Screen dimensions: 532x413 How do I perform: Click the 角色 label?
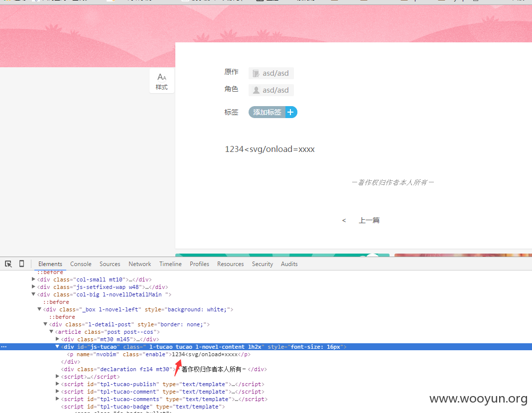click(x=232, y=89)
